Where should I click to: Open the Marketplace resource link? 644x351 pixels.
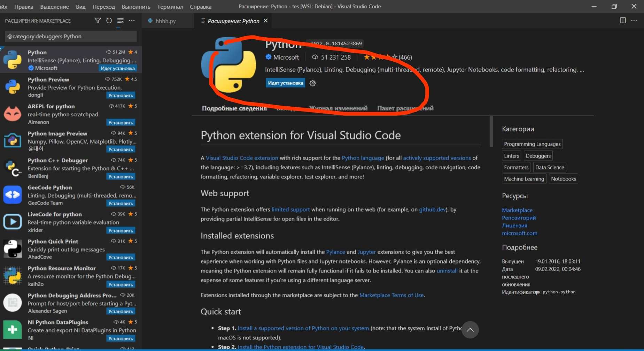click(517, 210)
